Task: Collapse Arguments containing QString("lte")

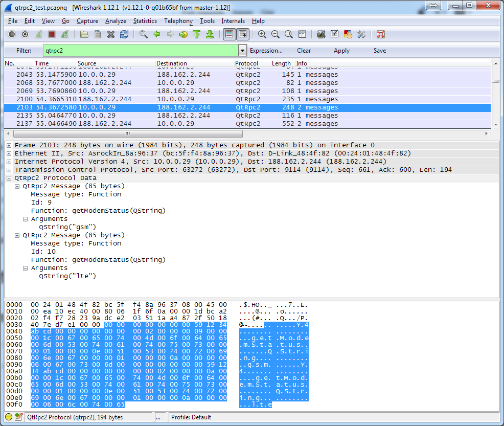Action: click(25, 268)
